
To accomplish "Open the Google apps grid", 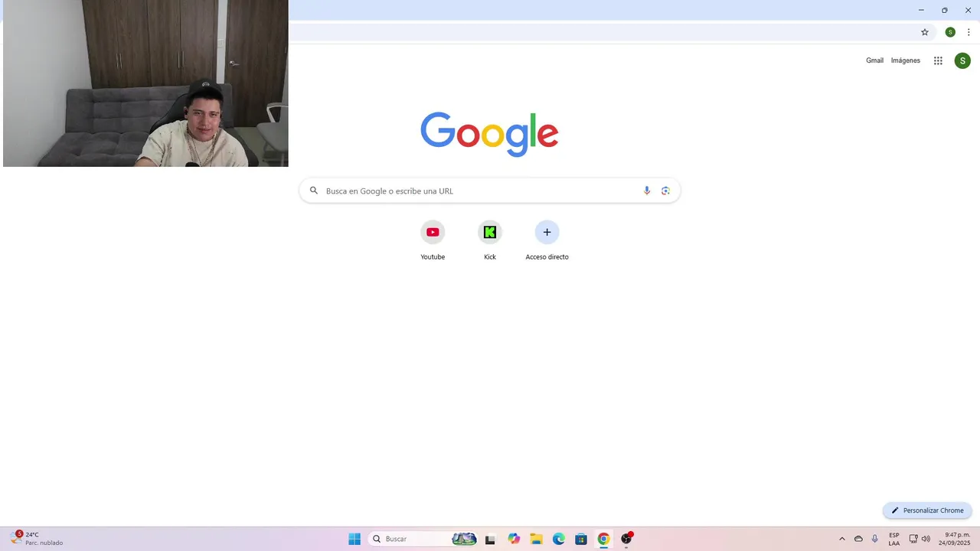I will [x=938, y=60].
